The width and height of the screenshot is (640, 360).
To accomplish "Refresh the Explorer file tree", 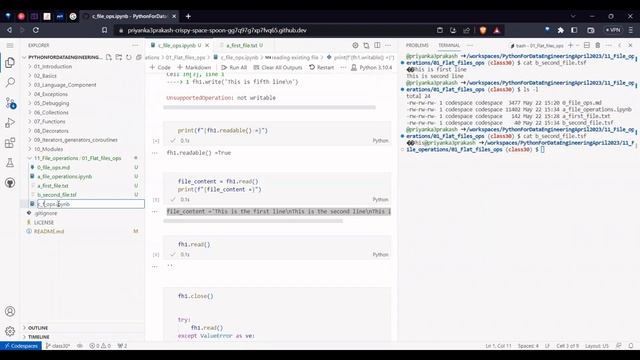I will coord(129,57).
